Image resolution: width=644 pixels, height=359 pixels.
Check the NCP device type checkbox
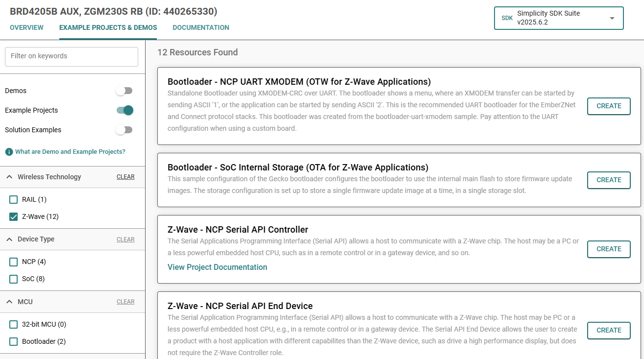pyautogui.click(x=13, y=262)
